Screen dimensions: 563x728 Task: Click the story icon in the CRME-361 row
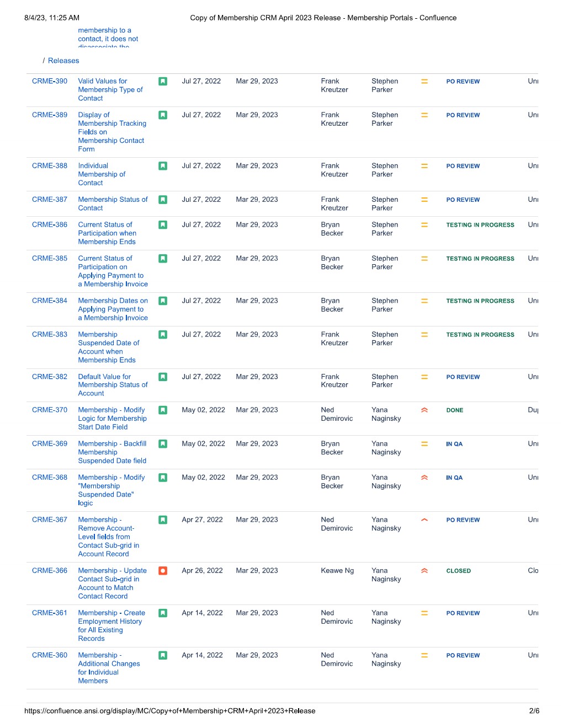pyautogui.click(x=163, y=613)
